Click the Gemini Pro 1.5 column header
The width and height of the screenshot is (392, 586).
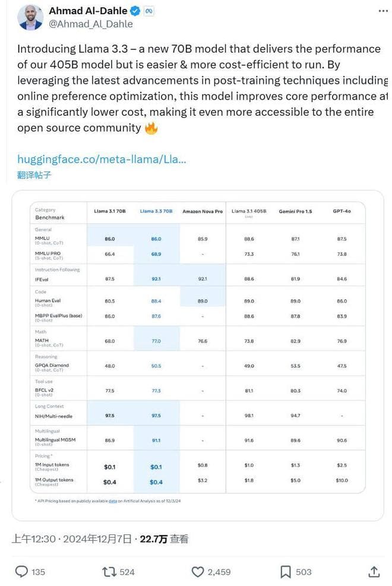pos(295,211)
